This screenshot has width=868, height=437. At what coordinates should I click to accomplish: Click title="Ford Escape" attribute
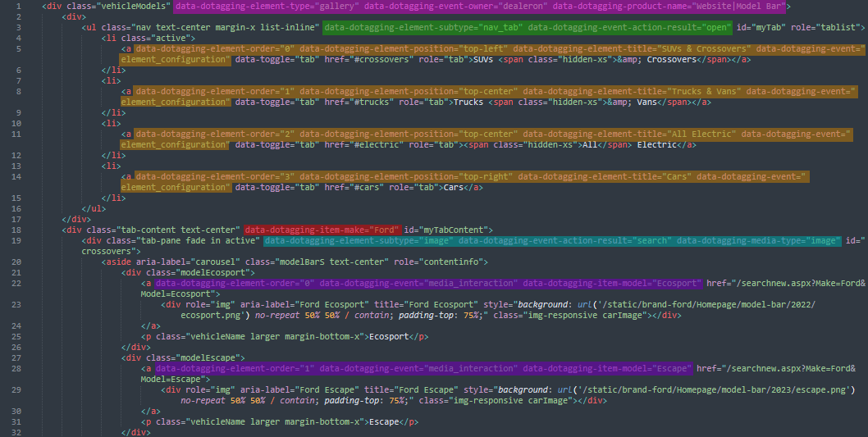[411, 390]
